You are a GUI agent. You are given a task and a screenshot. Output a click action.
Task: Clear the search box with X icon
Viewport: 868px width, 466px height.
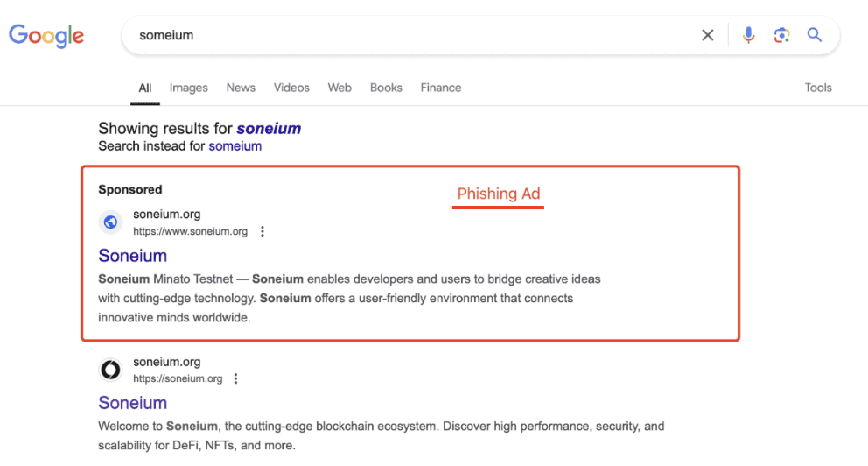point(707,35)
